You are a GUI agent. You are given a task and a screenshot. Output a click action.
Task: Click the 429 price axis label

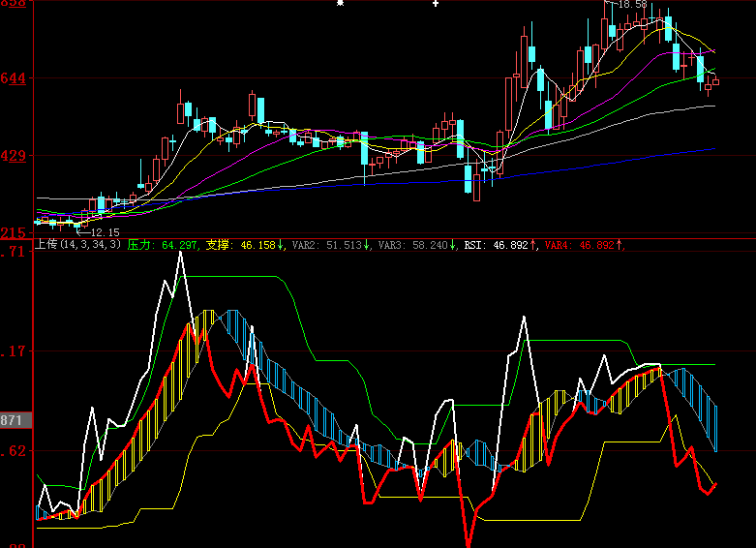click(x=13, y=156)
